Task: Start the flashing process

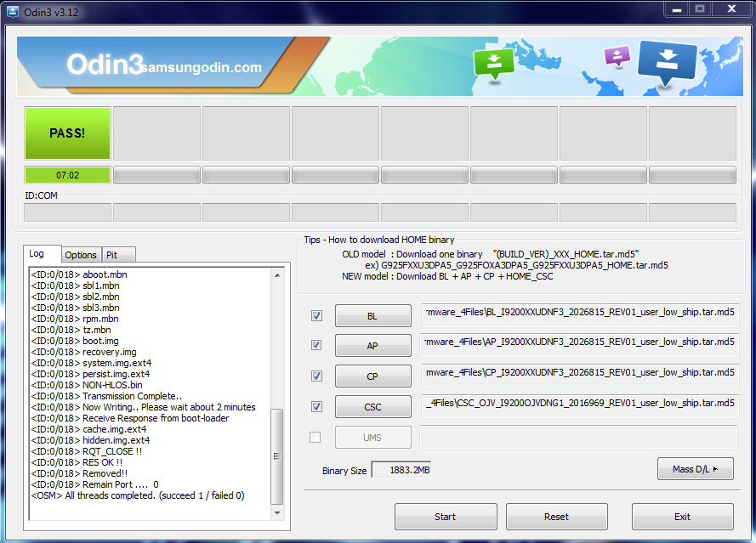Action: (x=446, y=517)
